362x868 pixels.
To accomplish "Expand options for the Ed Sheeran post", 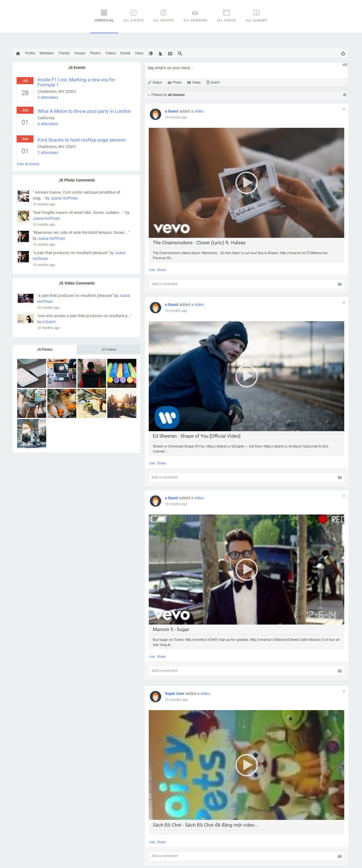I will tap(343, 303).
